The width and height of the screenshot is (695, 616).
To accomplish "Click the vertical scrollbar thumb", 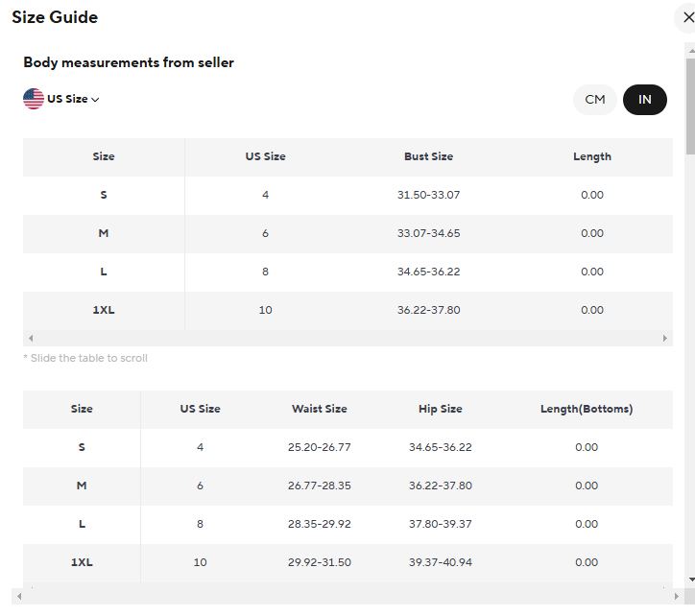I will (690, 107).
